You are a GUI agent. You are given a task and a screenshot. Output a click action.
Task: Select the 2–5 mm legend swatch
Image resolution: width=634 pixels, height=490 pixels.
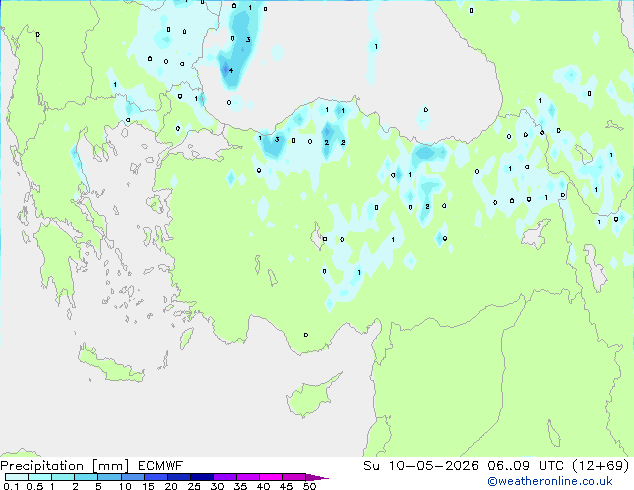click(x=86, y=477)
